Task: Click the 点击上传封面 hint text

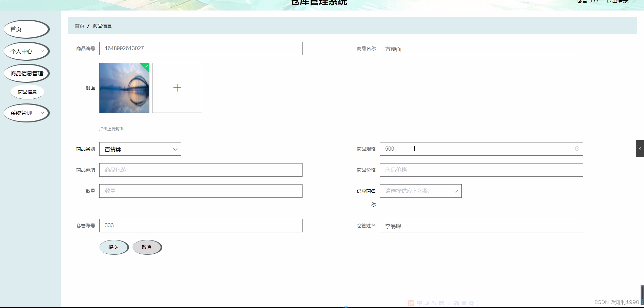Action: pyautogui.click(x=111, y=129)
